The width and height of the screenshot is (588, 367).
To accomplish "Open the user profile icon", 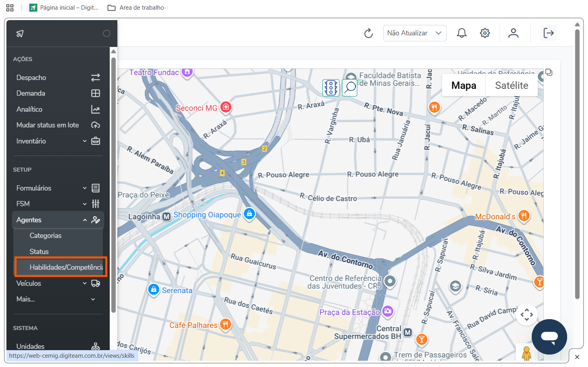I will tap(513, 33).
